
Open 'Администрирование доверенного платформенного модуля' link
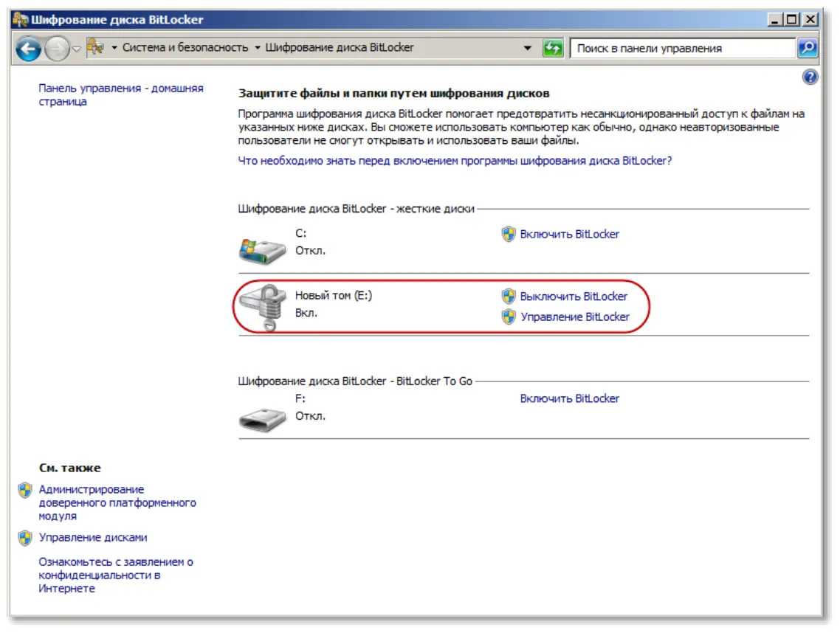coord(117,503)
